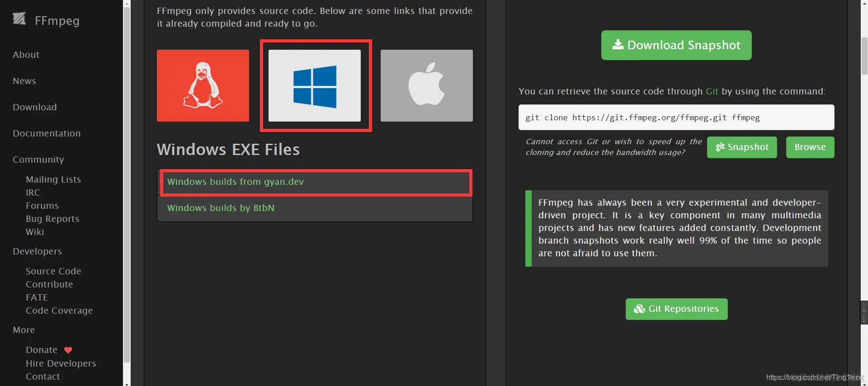Viewport: 868px width, 386px height.
Task: Open the Developers section
Action: tap(37, 251)
